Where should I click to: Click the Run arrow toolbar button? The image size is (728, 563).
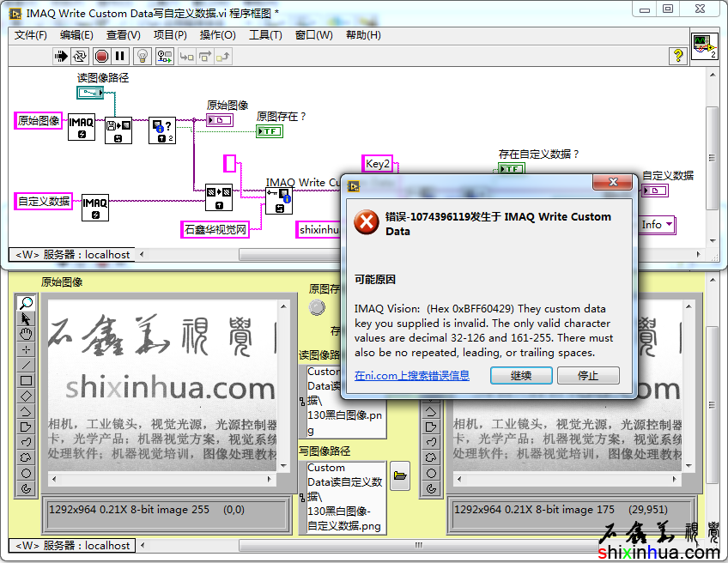61,56
